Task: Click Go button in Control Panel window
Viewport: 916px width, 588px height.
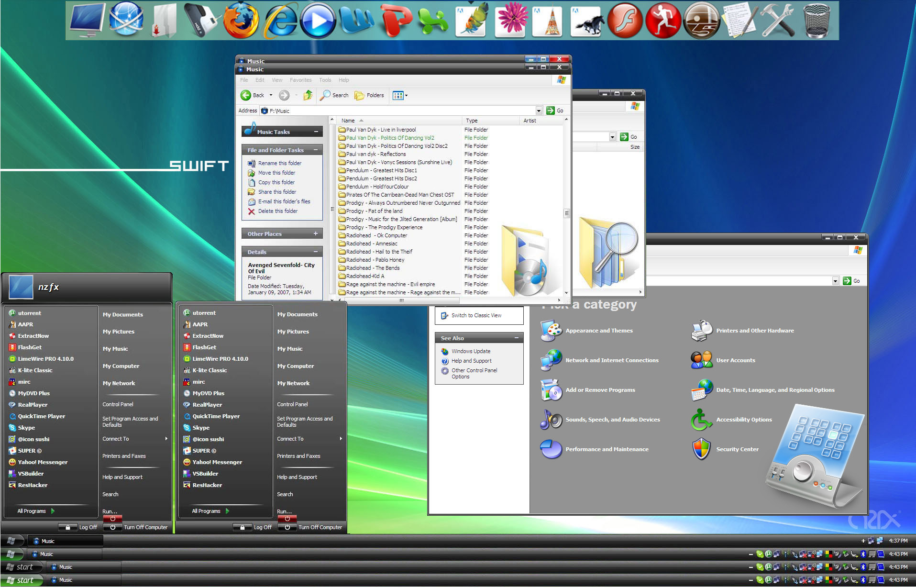Action: [851, 281]
